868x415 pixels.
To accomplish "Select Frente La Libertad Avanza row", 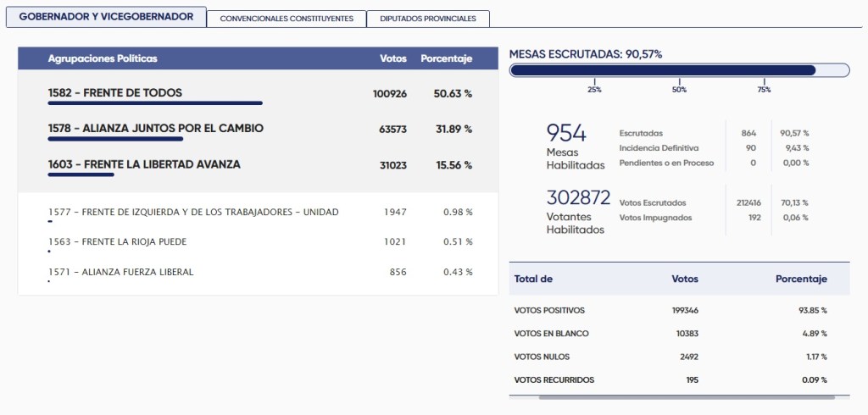I will [258, 165].
